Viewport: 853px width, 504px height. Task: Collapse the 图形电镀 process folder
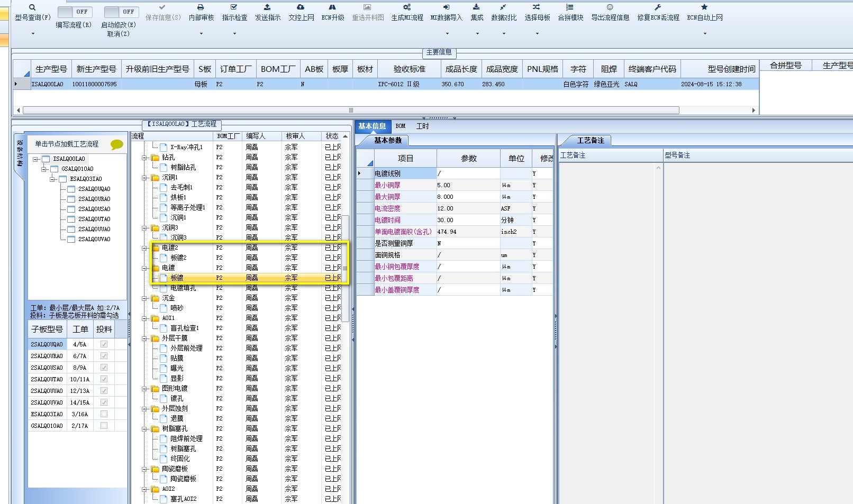tap(144, 389)
